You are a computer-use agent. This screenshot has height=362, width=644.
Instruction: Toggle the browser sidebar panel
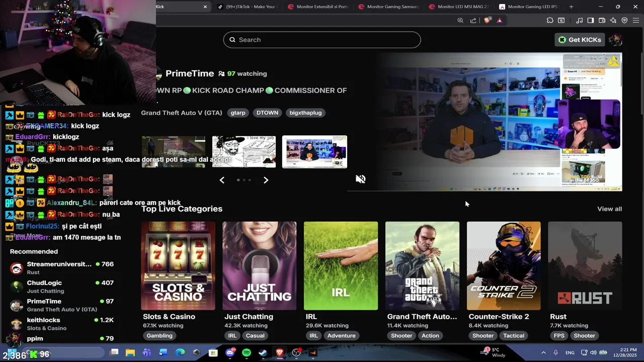pyautogui.click(x=591, y=20)
